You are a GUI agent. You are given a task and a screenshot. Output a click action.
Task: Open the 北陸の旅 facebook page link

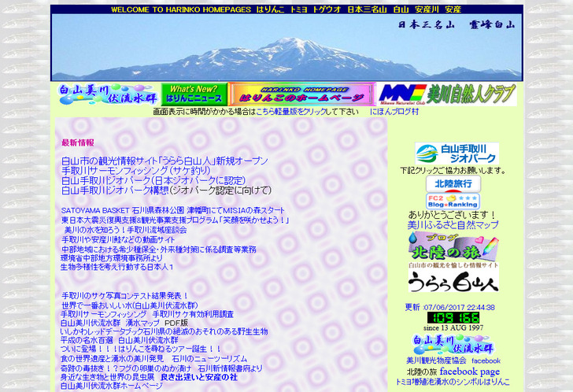(469, 372)
